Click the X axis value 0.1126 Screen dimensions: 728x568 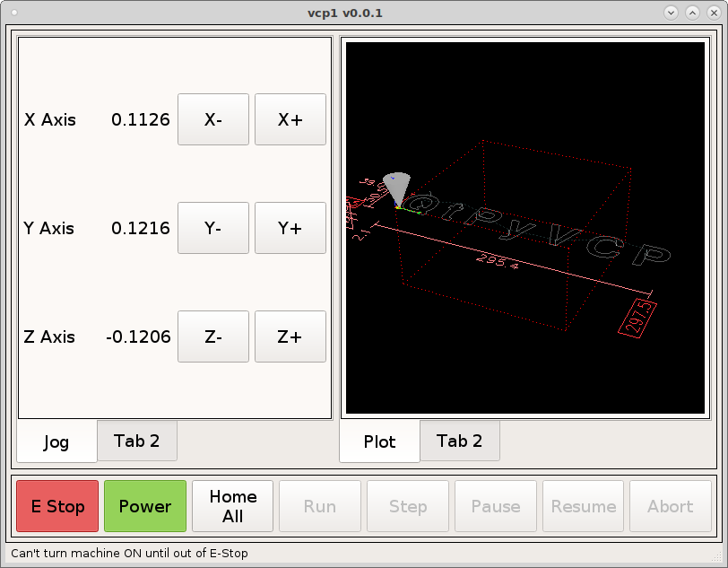141,119
